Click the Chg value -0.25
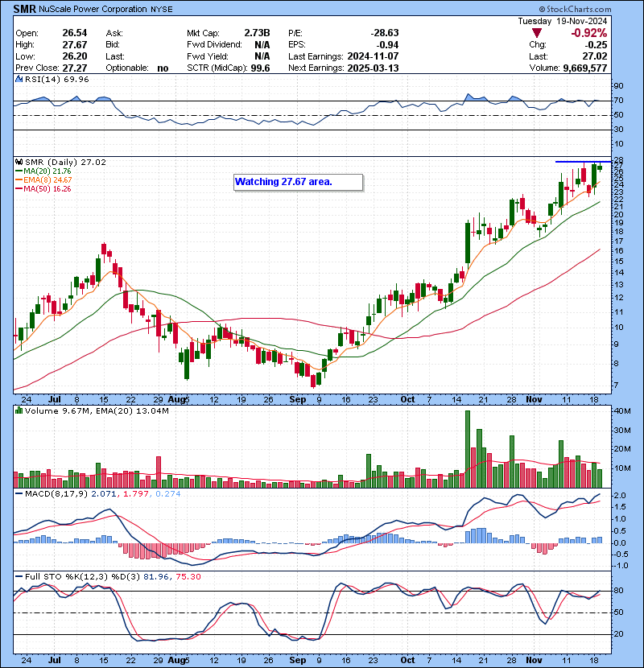 (596, 45)
